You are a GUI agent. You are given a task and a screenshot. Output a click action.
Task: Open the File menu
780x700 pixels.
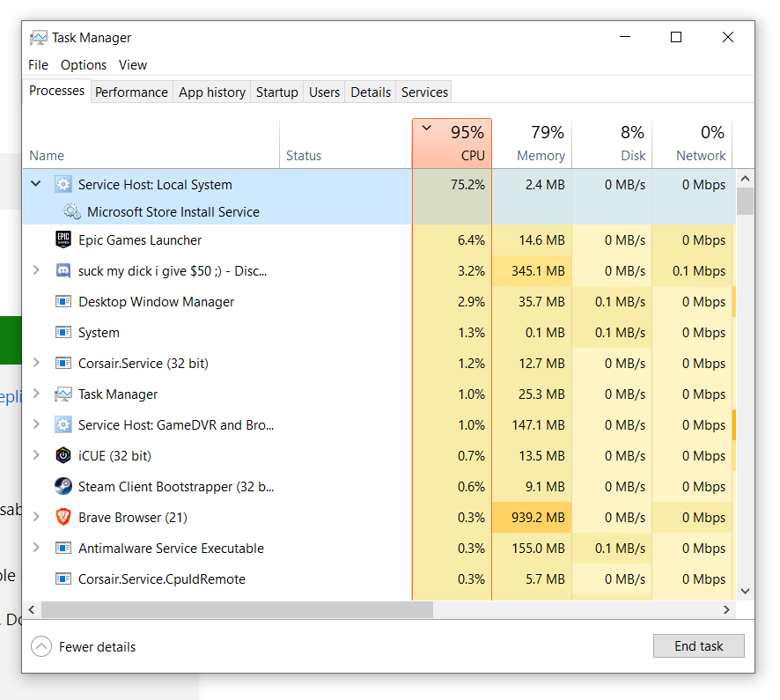[39, 65]
